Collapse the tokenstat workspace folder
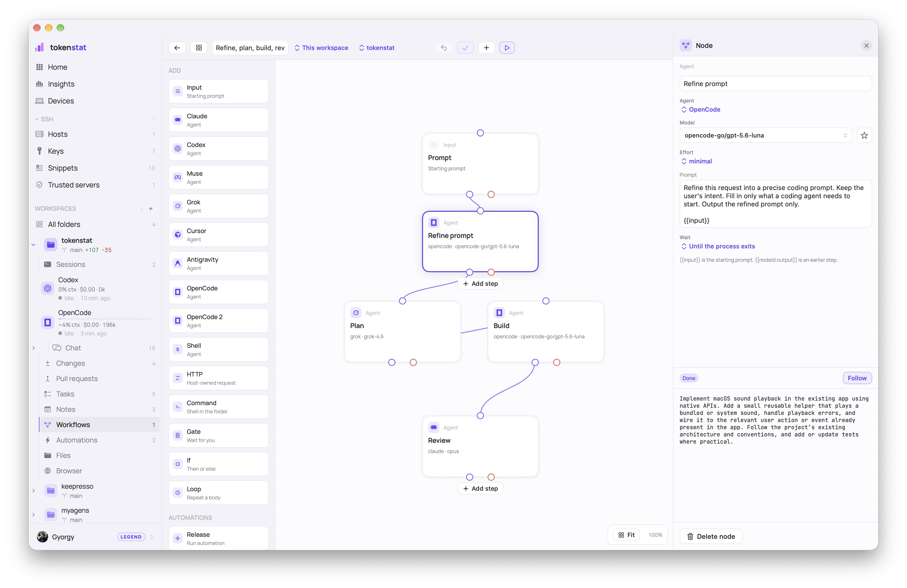 [x=34, y=245]
